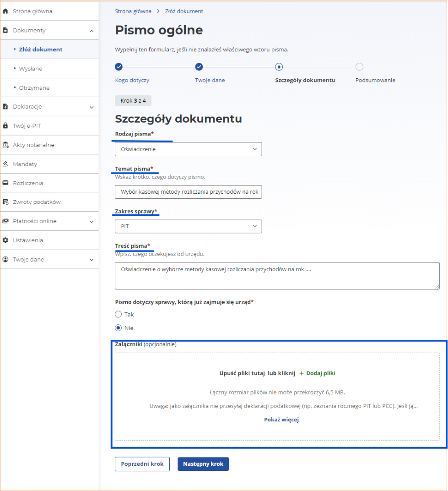Click the Następny krok button
Viewport: 448px width, 491px height.
(x=203, y=464)
